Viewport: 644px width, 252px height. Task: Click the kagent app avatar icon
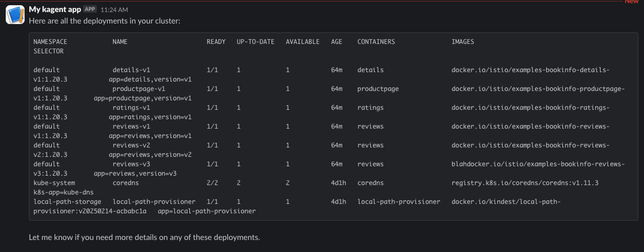pos(15,15)
